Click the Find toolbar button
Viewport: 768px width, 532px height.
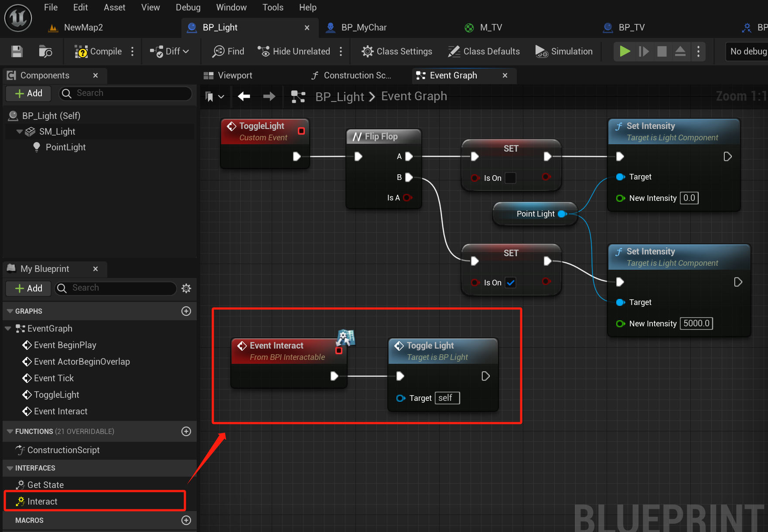click(229, 51)
